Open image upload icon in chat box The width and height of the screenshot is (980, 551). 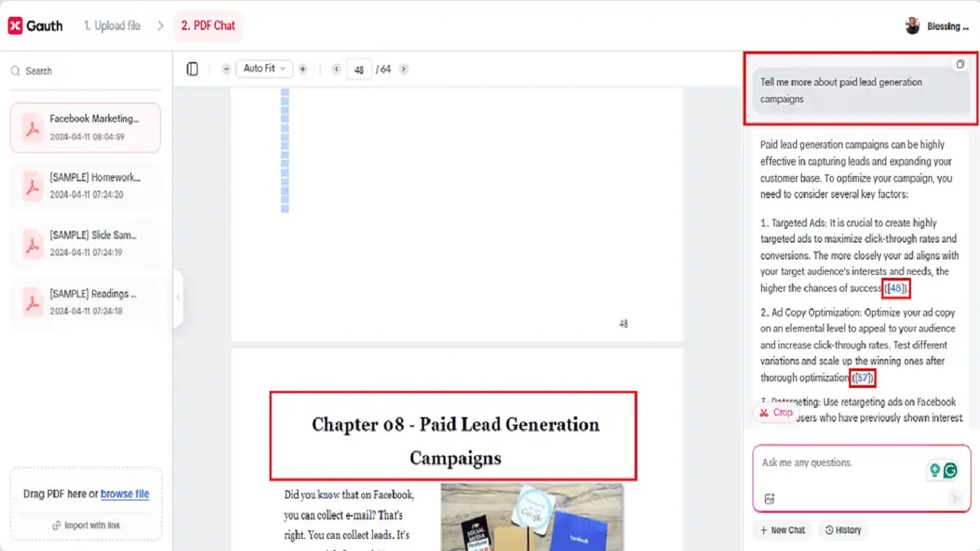pyautogui.click(x=769, y=498)
